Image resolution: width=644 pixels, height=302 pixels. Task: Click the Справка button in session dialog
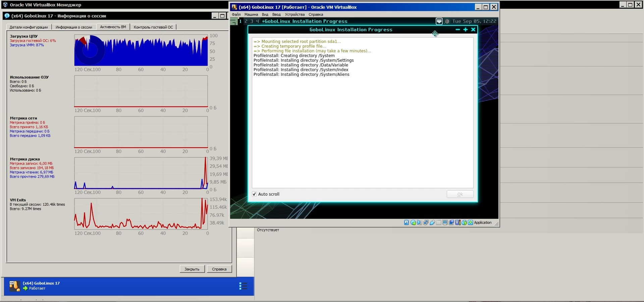[219, 269]
